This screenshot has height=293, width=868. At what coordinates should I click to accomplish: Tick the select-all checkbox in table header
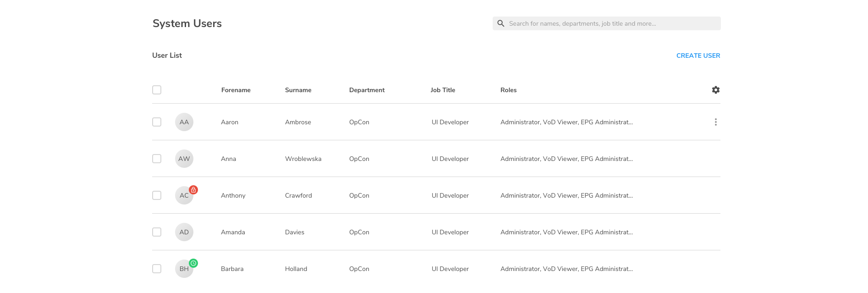(157, 90)
